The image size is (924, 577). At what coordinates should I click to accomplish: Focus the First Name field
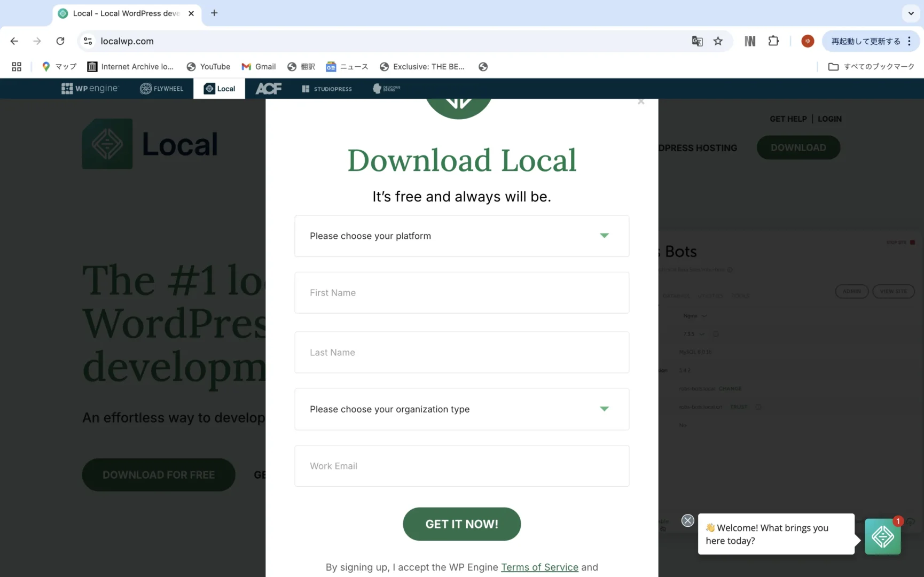coord(461,293)
